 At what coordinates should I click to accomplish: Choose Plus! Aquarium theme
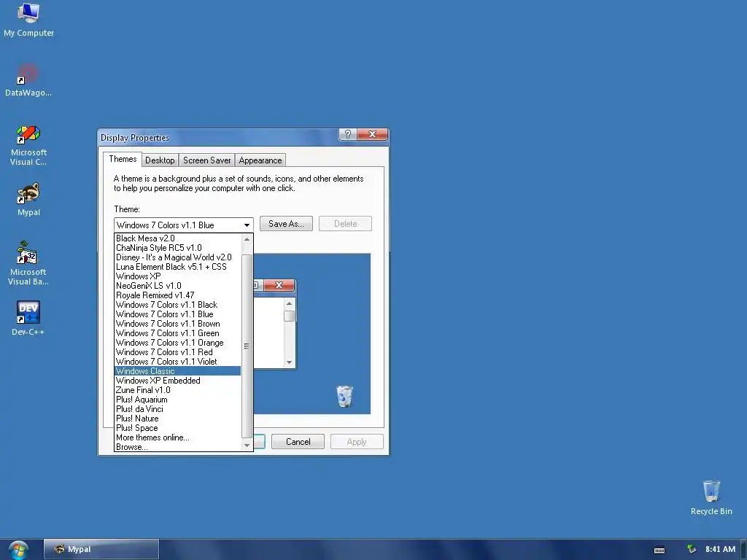point(178,400)
